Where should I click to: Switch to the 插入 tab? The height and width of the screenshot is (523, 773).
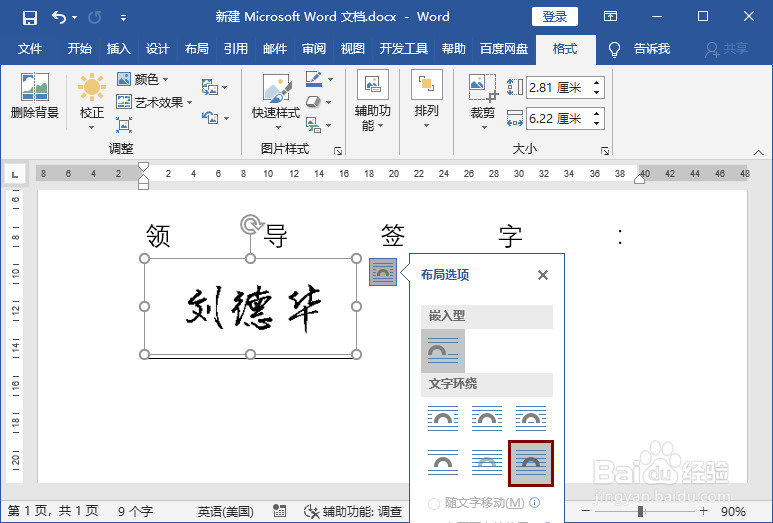coord(118,49)
